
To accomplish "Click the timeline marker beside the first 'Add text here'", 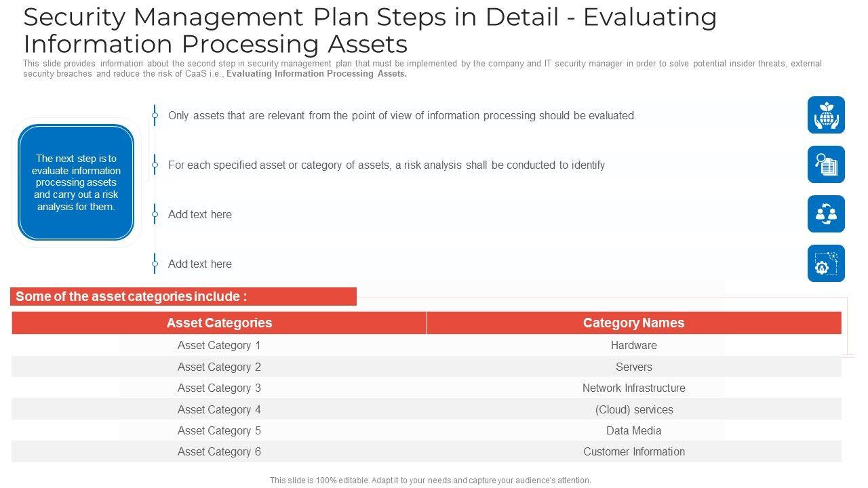I will coord(155,214).
